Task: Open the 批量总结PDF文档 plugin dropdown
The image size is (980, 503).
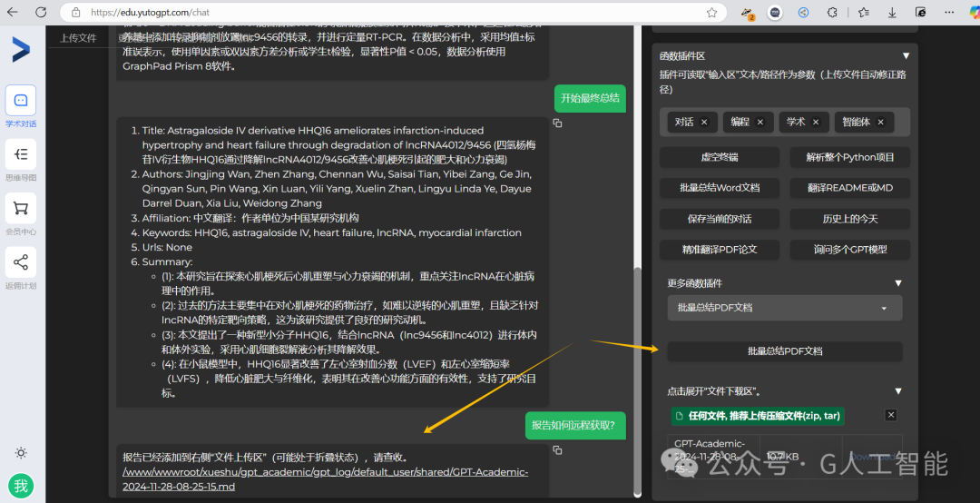Action: click(784, 308)
